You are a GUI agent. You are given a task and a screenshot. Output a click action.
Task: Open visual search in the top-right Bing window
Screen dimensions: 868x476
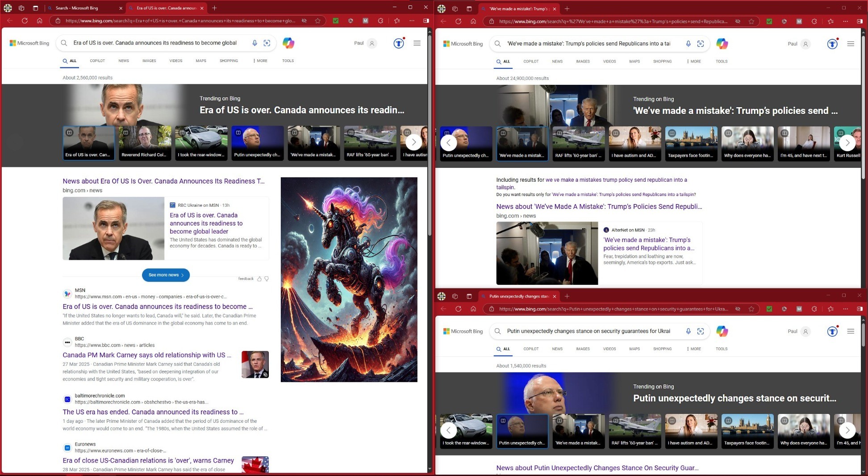[701, 44]
